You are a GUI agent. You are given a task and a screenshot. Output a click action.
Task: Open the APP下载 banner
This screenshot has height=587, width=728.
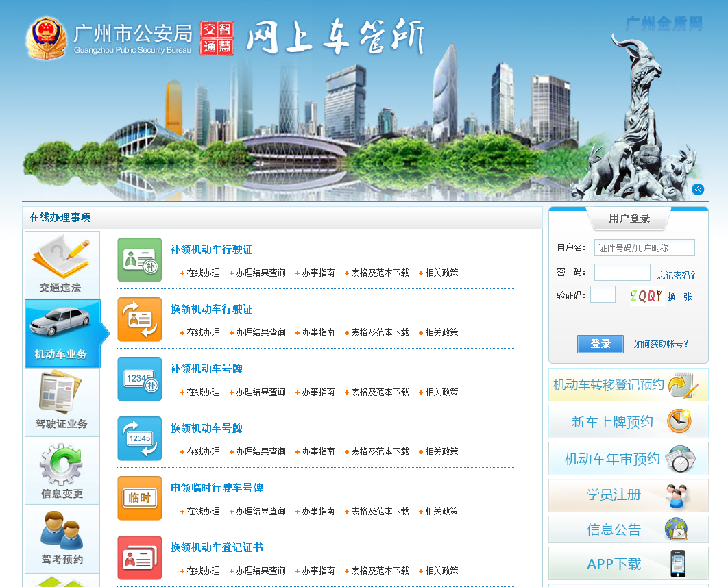(x=628, y=564)
